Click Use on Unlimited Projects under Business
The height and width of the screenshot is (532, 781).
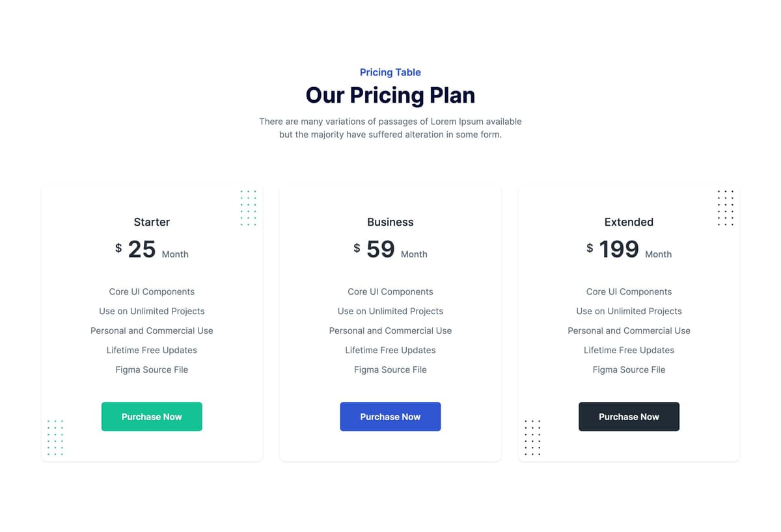(x=390, y=311)
